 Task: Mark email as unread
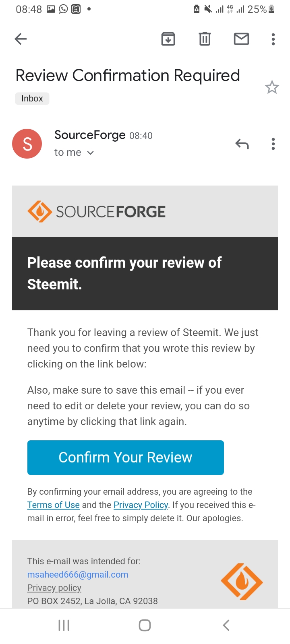click(241, 39)
